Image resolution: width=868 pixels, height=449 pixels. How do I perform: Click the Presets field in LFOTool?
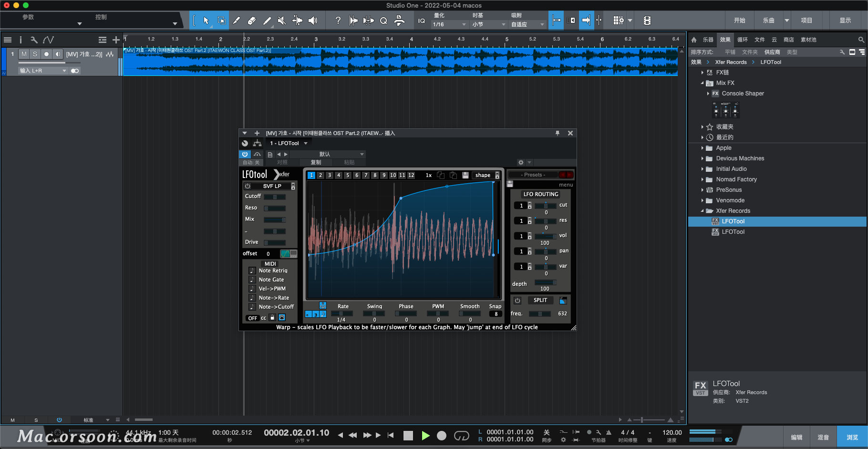(533, 175)
